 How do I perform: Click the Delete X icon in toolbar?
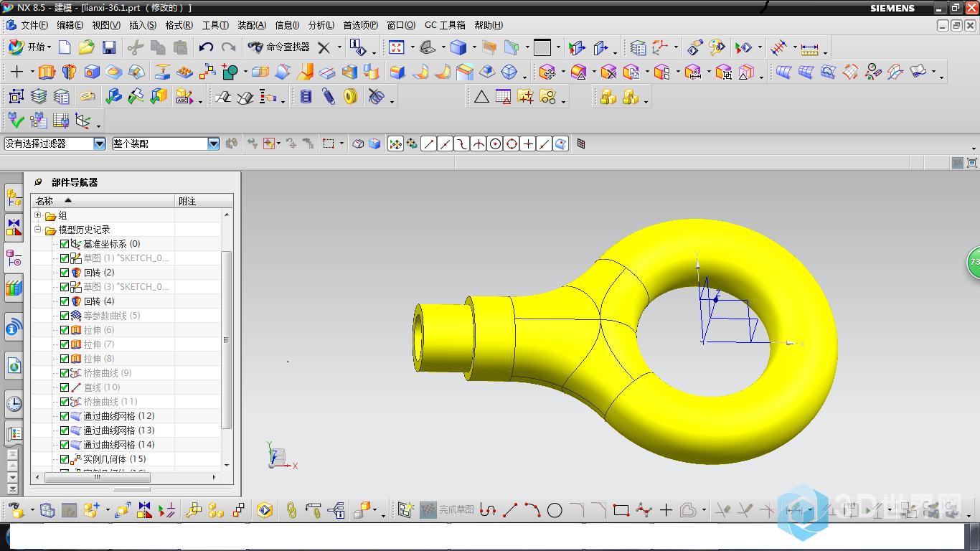[324, 47]
